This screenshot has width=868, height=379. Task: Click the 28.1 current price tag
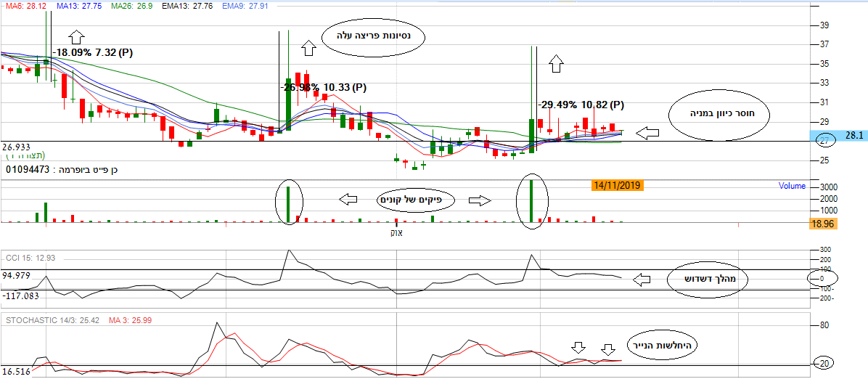(853, 136)
